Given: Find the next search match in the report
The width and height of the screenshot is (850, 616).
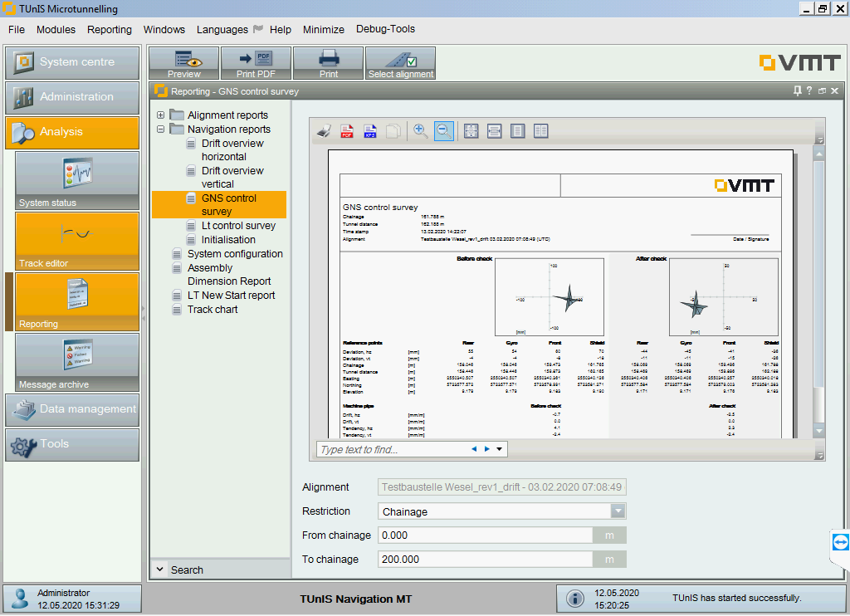Looking at the screenshot, I should click(x=486, y=449).
